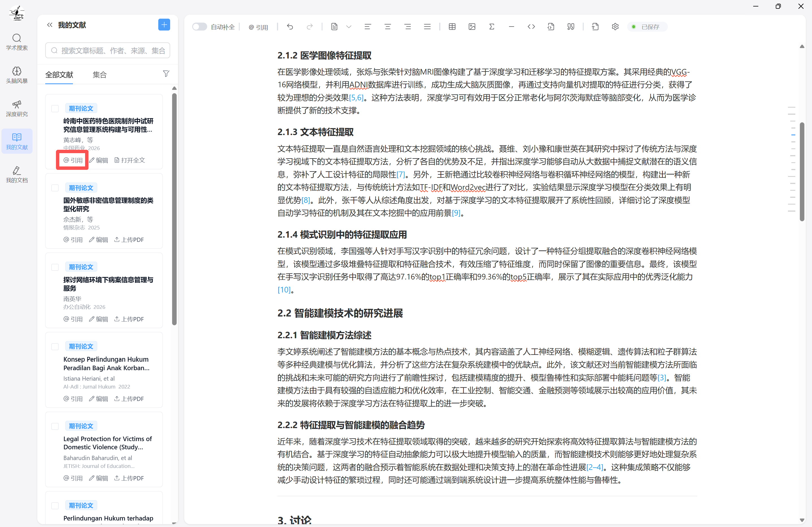812x527 pixels.
Task: Expand the document format dropdown arrow
Action: coord(349,27)
